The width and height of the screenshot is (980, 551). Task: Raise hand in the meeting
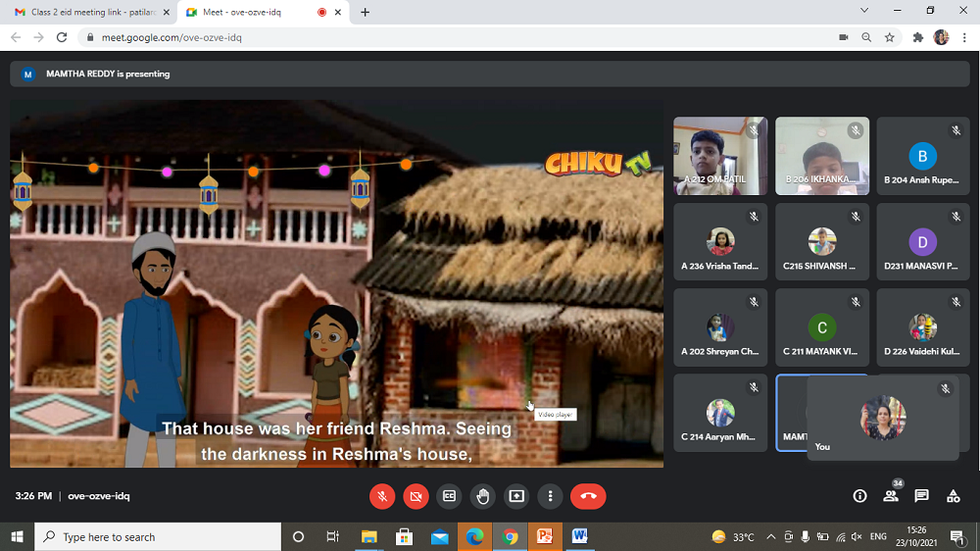pos(483,496)
